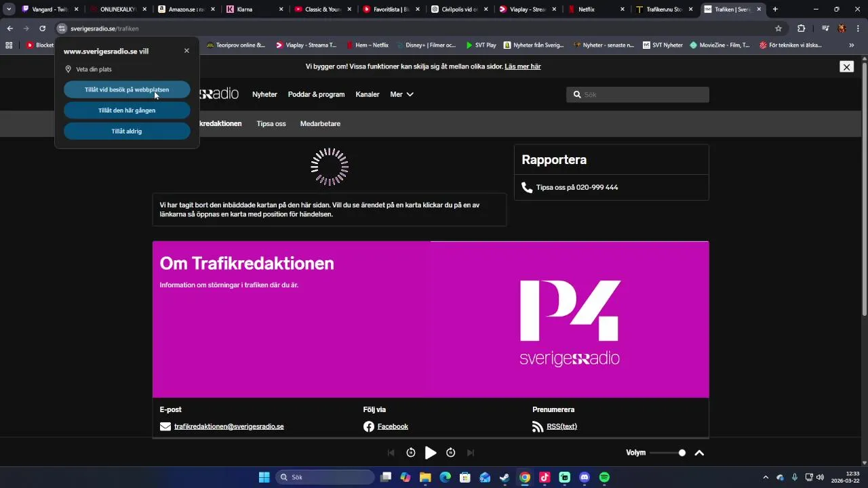Open Poddar & program in the navigation
Image resolution: width=868 pixels, height=488 pixels.
click(316, 94)
